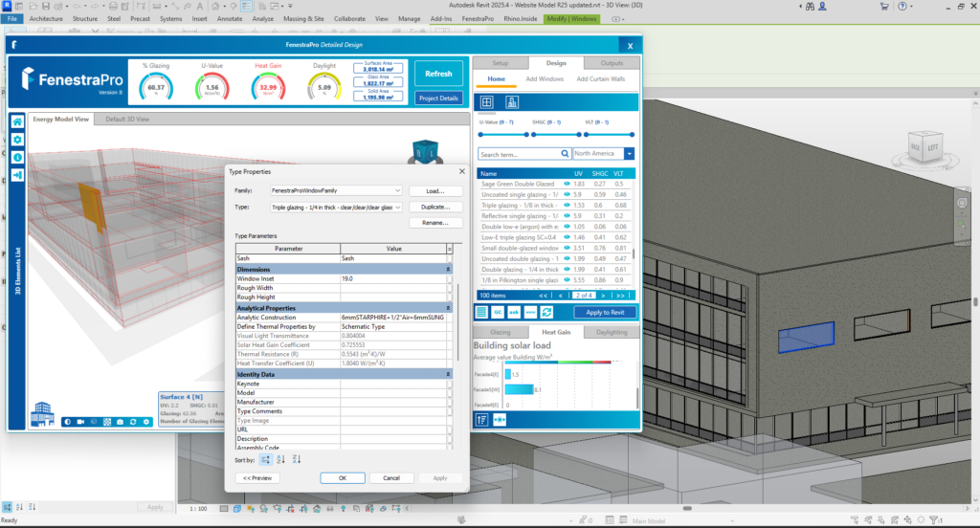Click the Revit ViewCube in the 3D view
Viewport: 980px width, 528px height.
click(x=924, y=147)
